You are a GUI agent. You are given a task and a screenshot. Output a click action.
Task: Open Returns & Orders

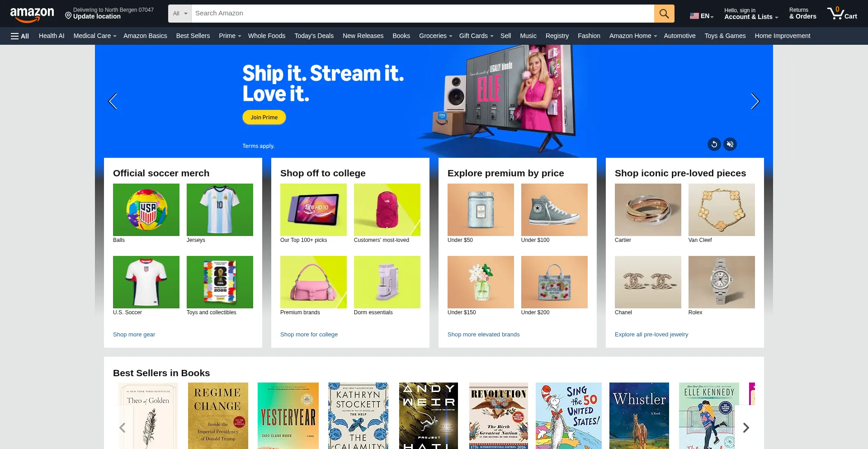[x=802, y=14]
